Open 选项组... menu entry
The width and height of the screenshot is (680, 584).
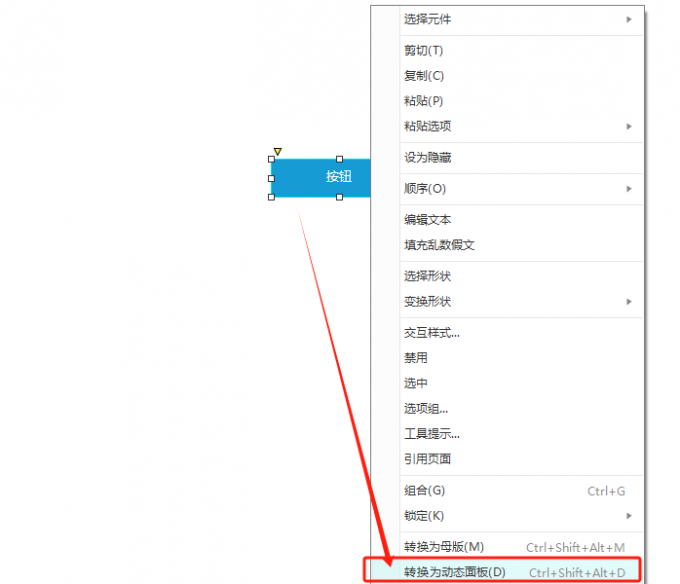pyautogui.click(x=507, y=408)
